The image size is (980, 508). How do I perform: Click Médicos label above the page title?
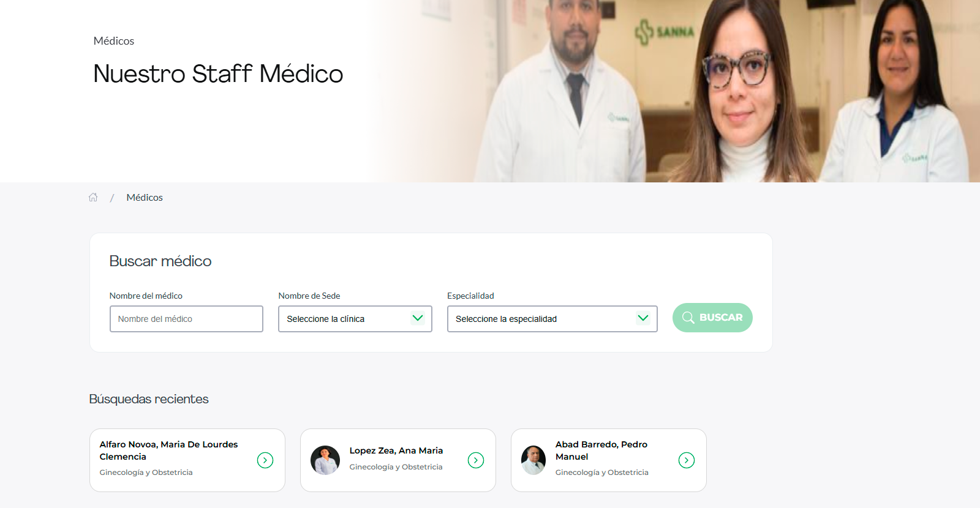(x=114, y=41)
